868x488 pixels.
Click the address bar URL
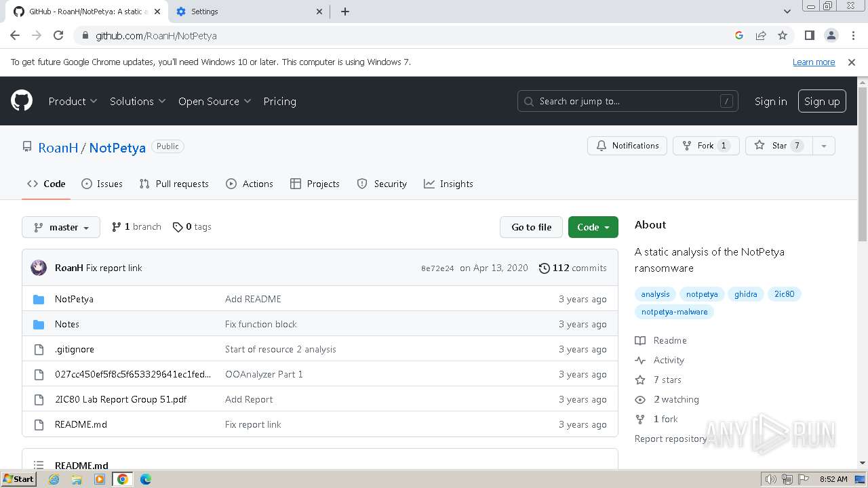[156, 35]
